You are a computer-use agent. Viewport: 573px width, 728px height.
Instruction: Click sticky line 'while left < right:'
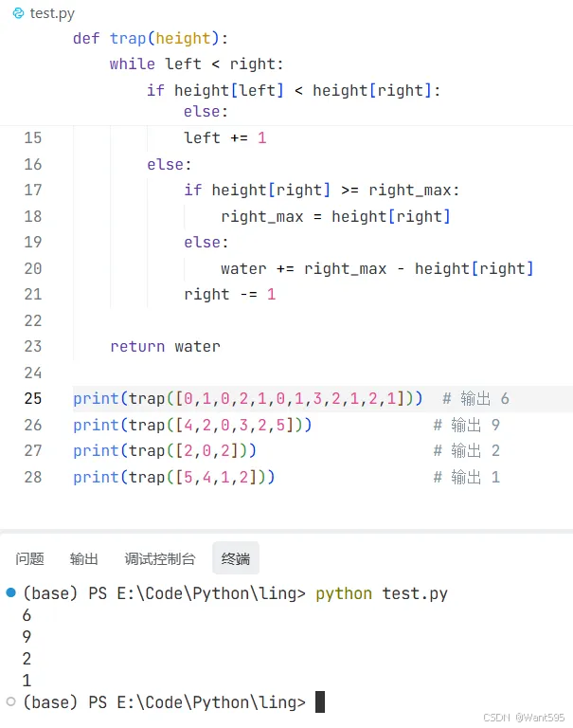(x=196, y=64)
